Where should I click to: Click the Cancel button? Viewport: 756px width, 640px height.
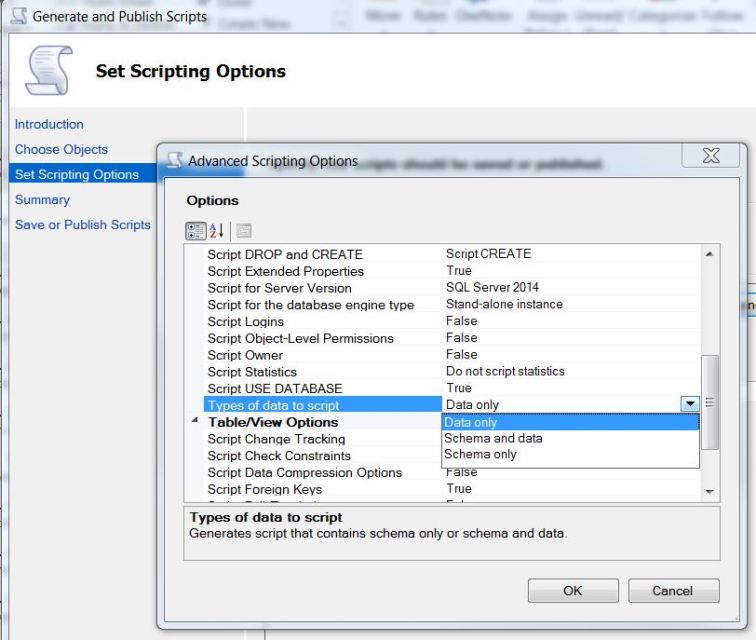point(673,591)
